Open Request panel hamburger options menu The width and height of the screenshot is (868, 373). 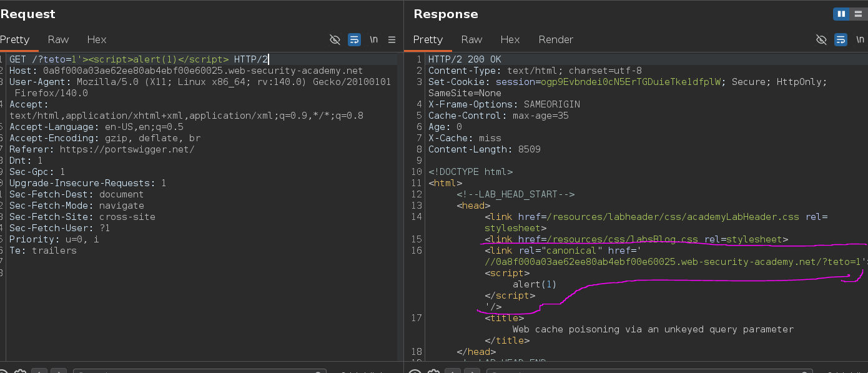tap(392, 39)
